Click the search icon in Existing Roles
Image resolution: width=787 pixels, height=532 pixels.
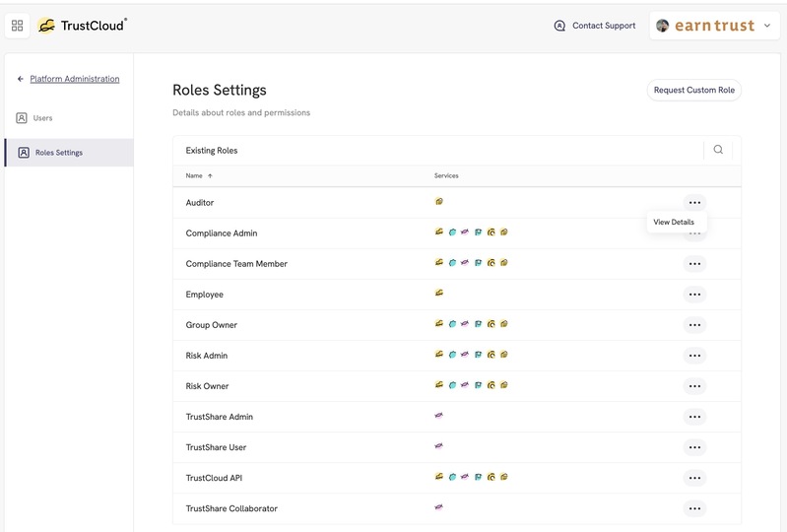point(718,150)
